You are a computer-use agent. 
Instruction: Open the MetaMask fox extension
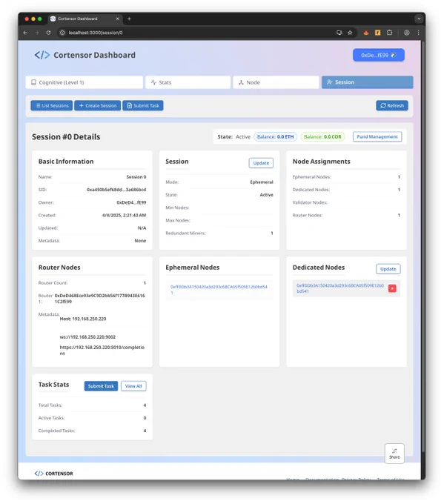(x=366, y=33)
